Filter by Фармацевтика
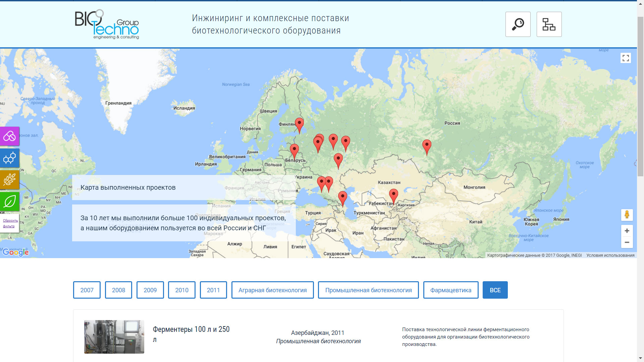 pos(451,290)
